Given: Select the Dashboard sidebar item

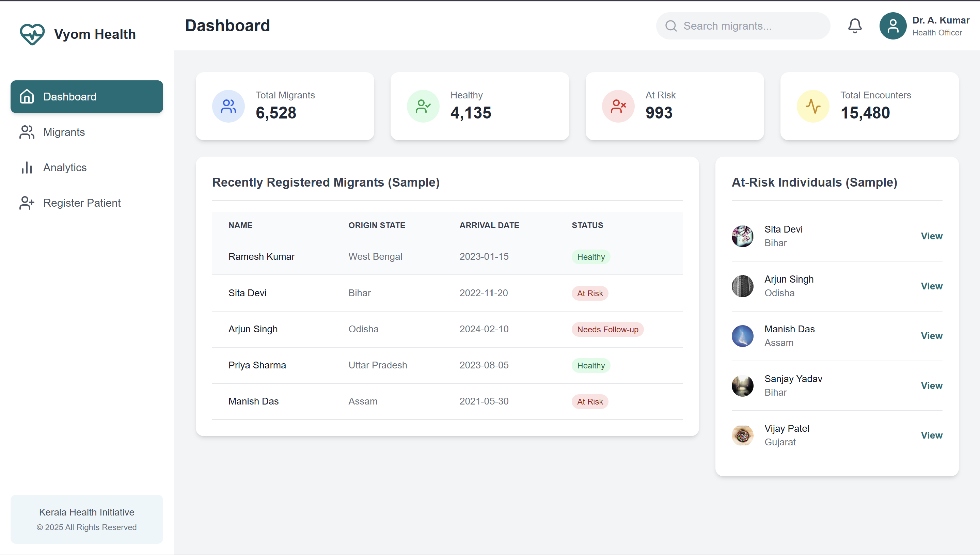Looking at the screenshot, I should click(86, 97).
